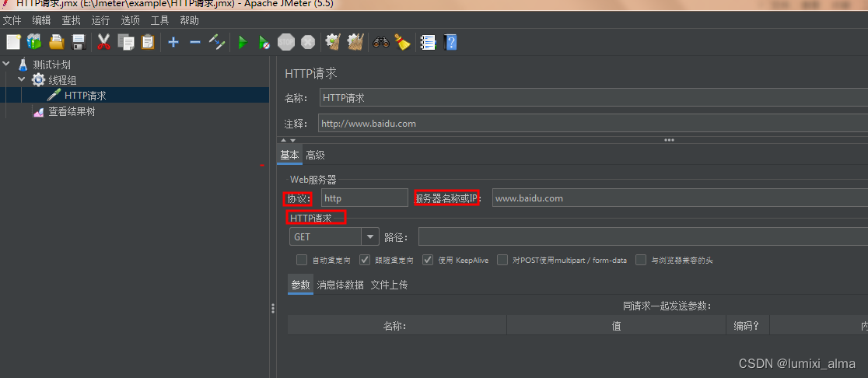Image resolution: width=868 pixels, height=378 pixels.
Task: Click the 值 column header
Action: (616, 325)
